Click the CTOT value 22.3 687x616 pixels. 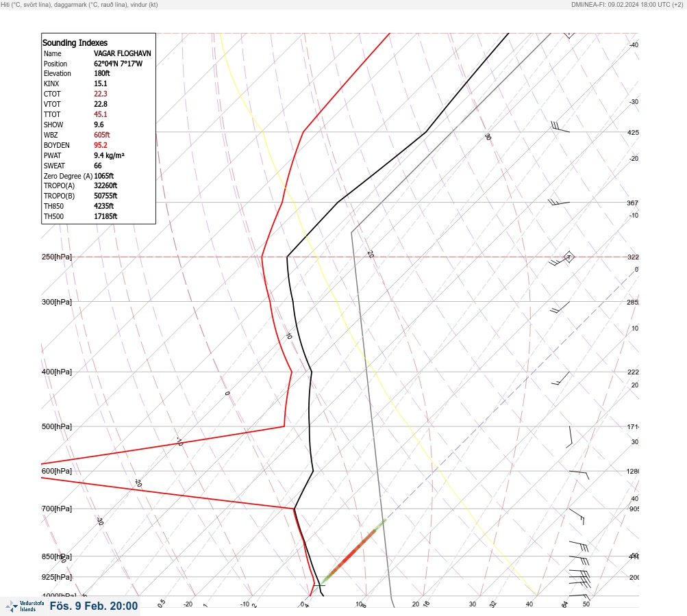[x=100, y=94]
